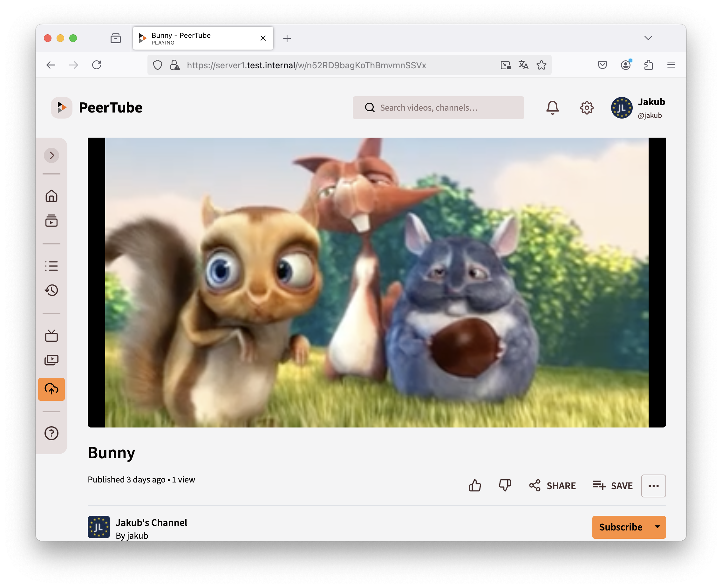Open the settings gear icon in header

pos(587,108)
